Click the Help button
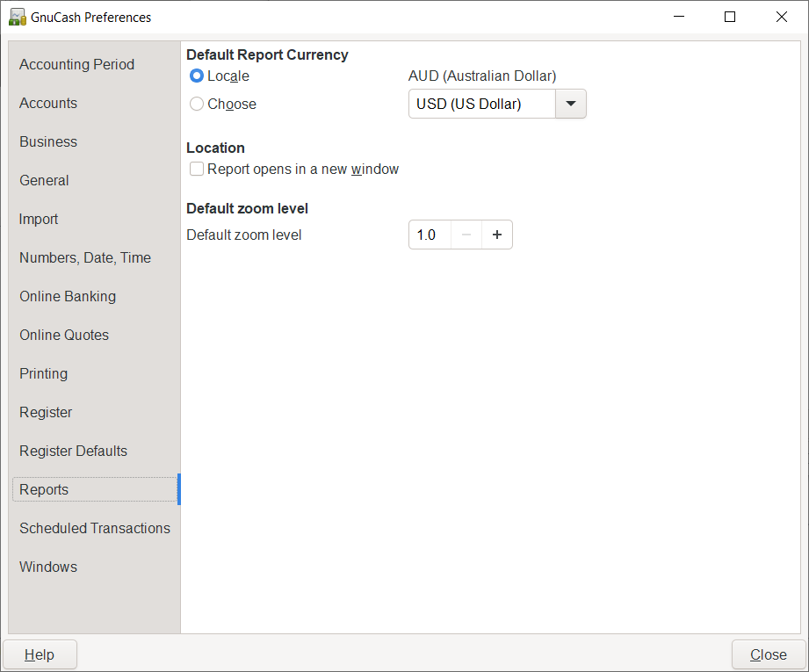The width and height of the screenshot is (809, 672). 40,654
